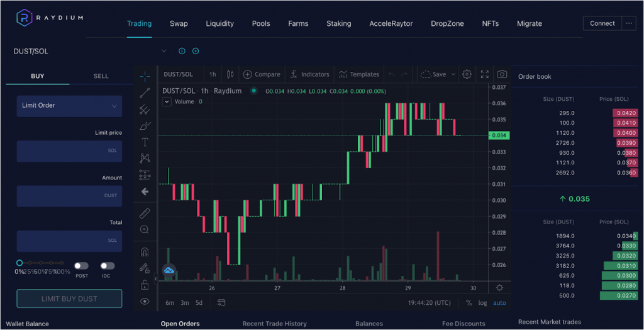Toggle the magnet mode tool
This screenshot has height=330, width=644.
(145, 252)
